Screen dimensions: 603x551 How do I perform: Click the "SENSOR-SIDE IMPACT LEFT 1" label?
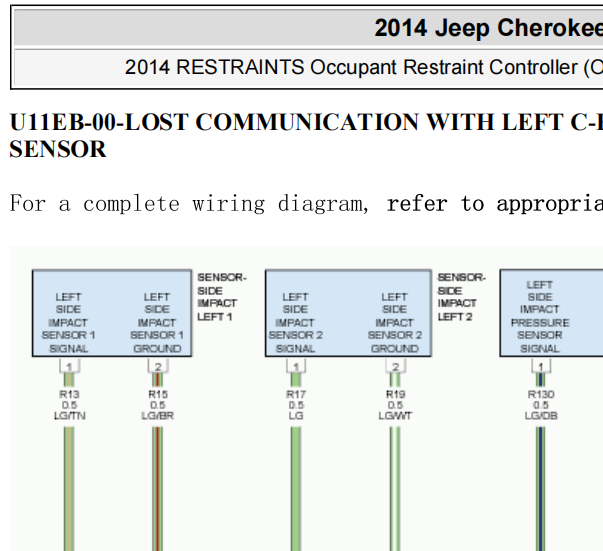tap(222, 297)
